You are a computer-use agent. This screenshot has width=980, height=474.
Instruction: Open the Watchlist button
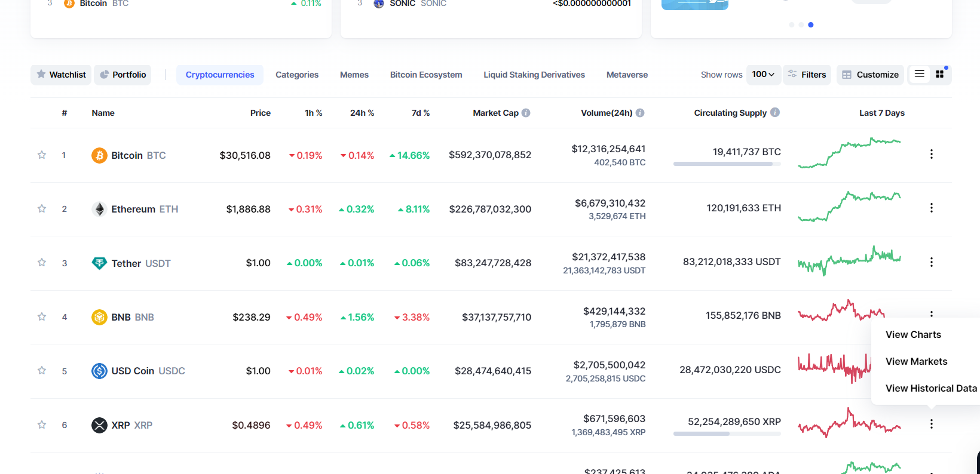(61, 75)
